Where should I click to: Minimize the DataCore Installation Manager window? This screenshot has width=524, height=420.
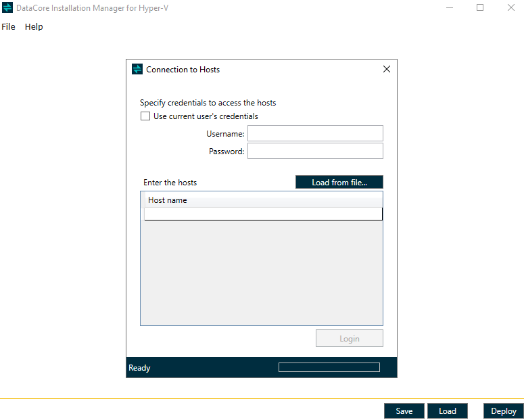coord(450,7)
